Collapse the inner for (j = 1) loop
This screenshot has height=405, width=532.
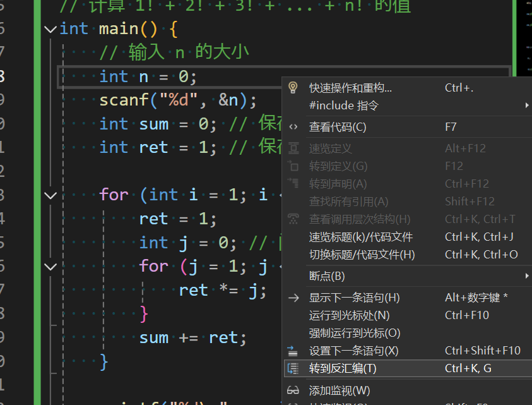point(50,267)
